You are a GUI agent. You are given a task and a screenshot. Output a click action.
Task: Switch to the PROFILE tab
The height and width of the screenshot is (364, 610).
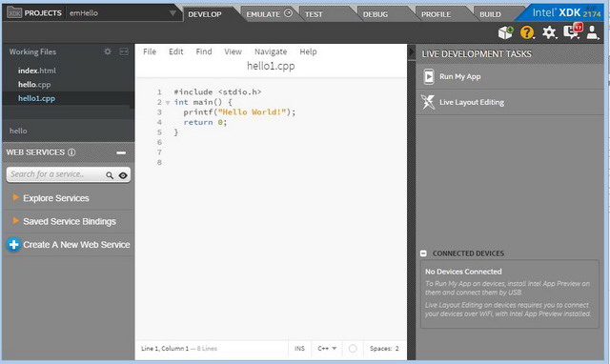pos(437,14)
